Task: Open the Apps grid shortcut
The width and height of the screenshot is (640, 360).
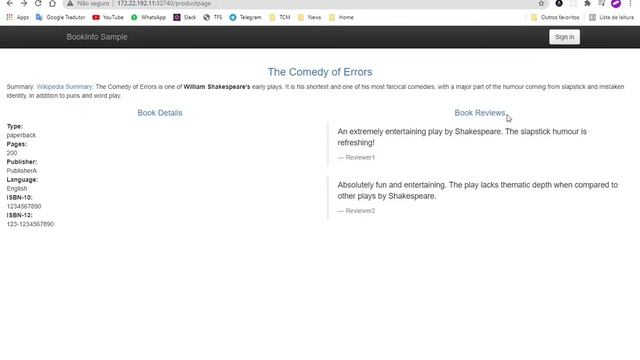Action: pos(17,17)
